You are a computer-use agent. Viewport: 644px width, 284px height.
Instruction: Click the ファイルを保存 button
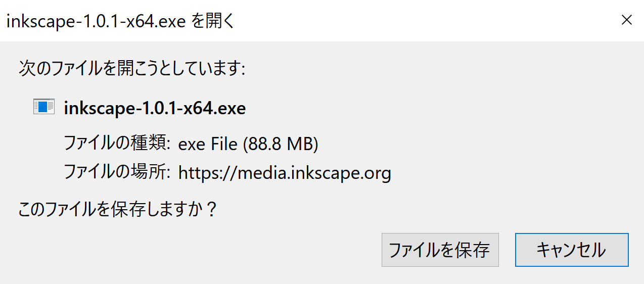click(x=440, y=250)
